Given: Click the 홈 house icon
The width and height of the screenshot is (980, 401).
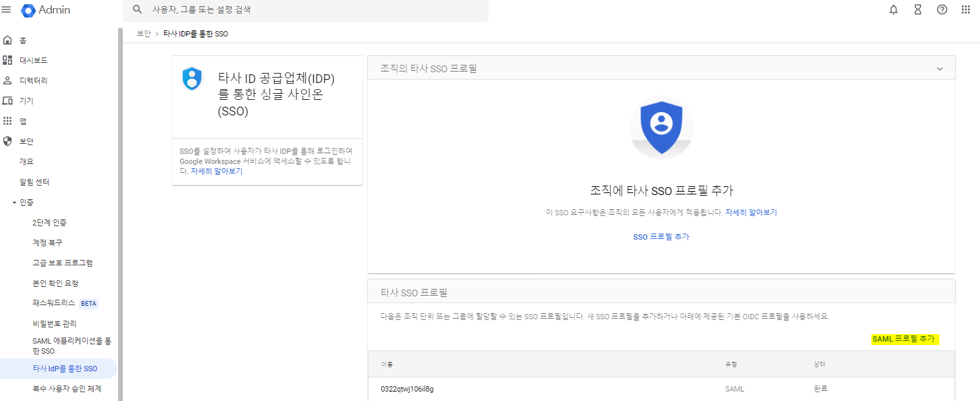Looking at the screenshot, I should click(7, 40).
